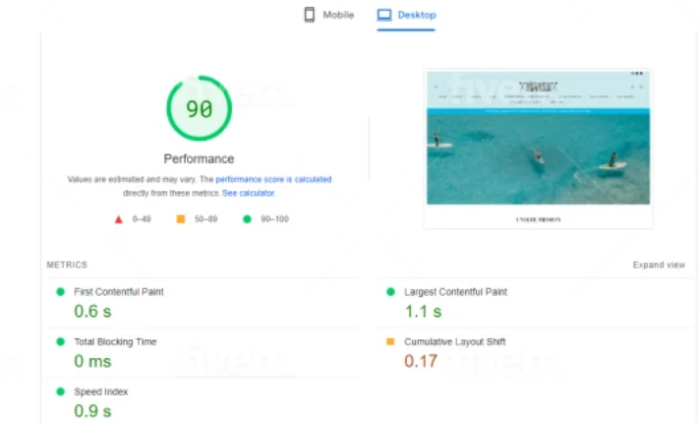Click the '0–49' legend text
Image resolution: width=700 pixels, height=423 pixels.
coord(142,219)
